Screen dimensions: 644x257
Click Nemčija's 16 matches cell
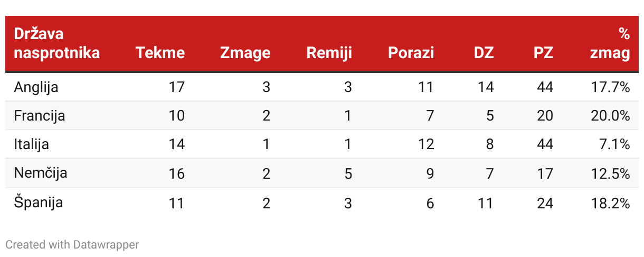point(176,173)
